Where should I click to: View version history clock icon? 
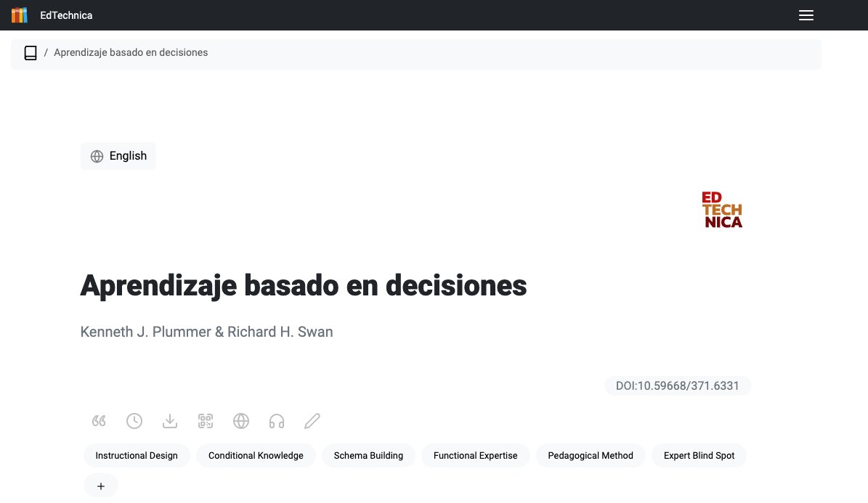pos(134,421)
